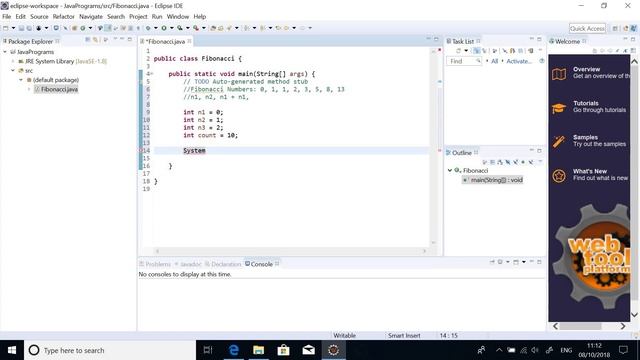Open dropdown arrow beside New file icon
This screenshot has height=360, width=640.
click(x=13, y=28)
